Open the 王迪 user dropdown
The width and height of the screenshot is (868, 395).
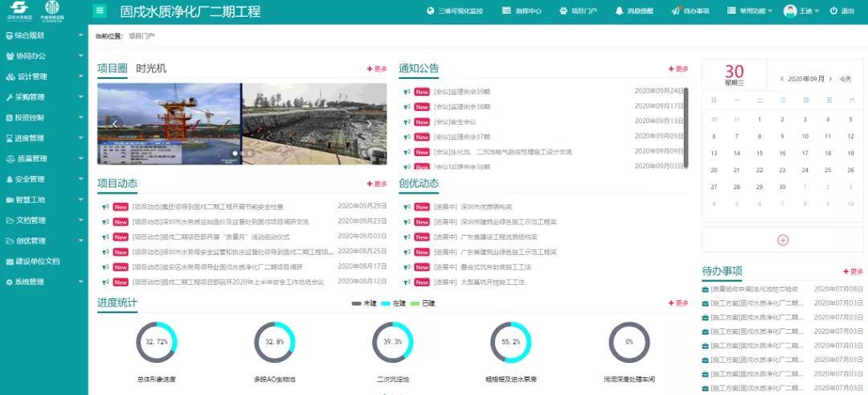click(x=800, y=11)
